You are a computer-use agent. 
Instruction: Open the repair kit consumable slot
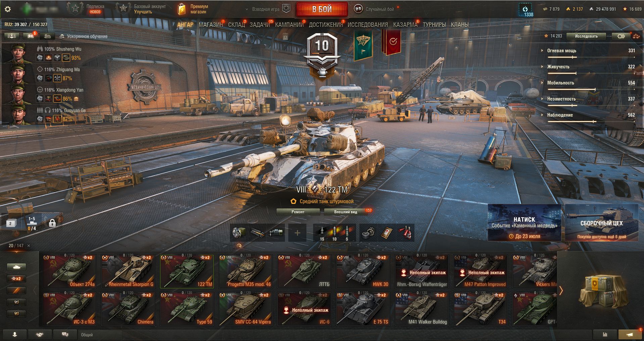click(368, 233)
